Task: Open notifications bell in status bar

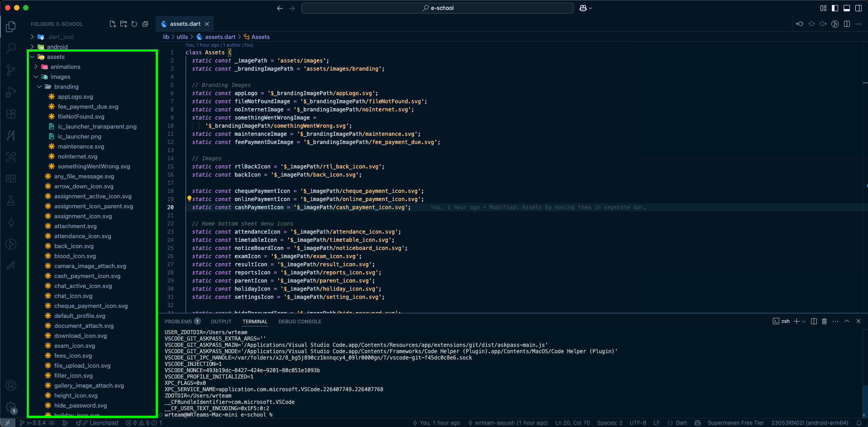Action: pos(858,423)
